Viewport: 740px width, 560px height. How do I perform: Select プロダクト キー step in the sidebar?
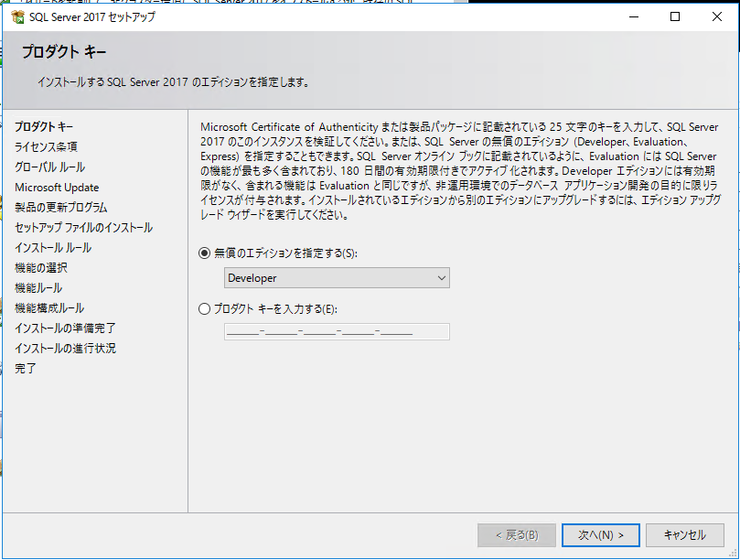coord(44,126)
